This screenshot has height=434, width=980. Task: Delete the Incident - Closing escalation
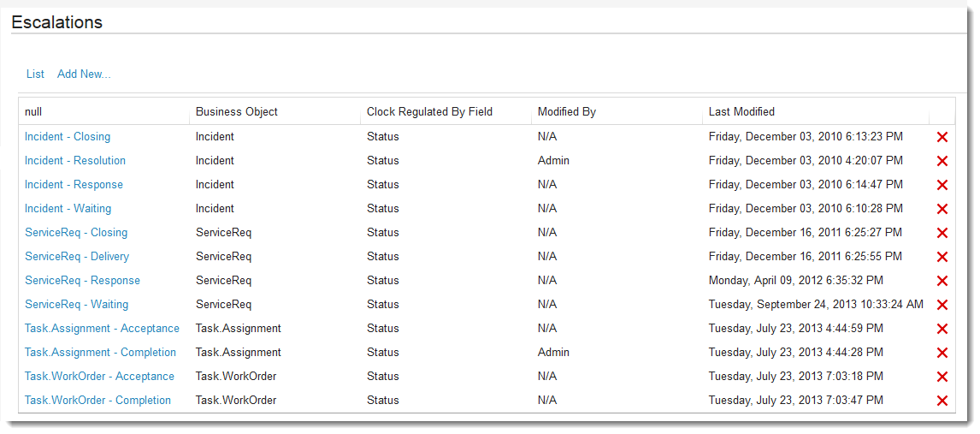click(x=942, y=137)
